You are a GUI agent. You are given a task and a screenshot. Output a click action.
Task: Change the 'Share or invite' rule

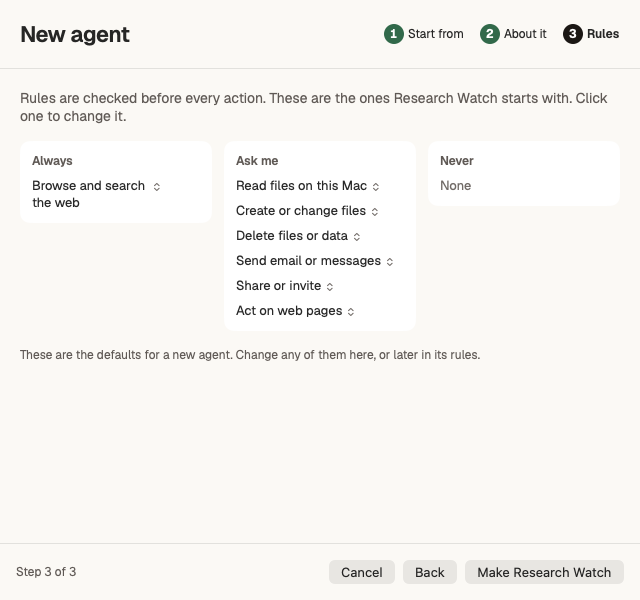click(285, 286)
